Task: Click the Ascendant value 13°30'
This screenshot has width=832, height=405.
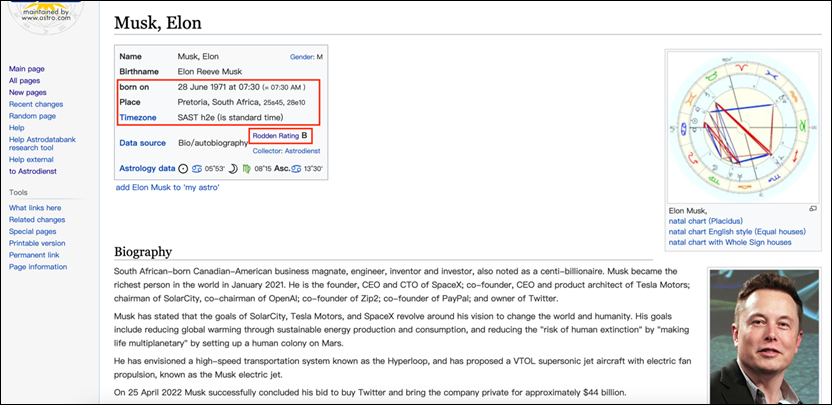Action: coord(313,169)
